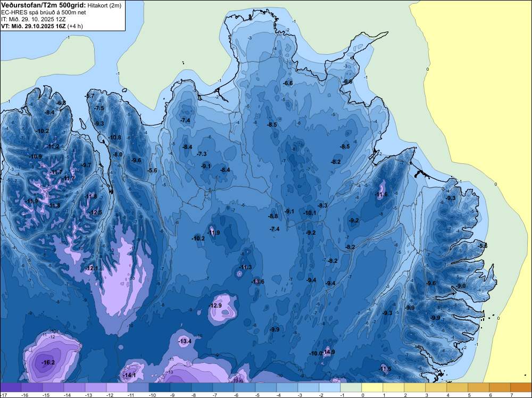
Task: Click the -9.0 temperature value
Action: coord(461,286)
